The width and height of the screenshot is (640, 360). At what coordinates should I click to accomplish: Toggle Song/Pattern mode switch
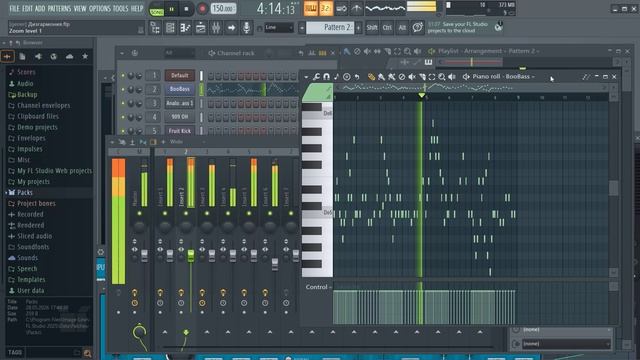(x=156, y=9)
